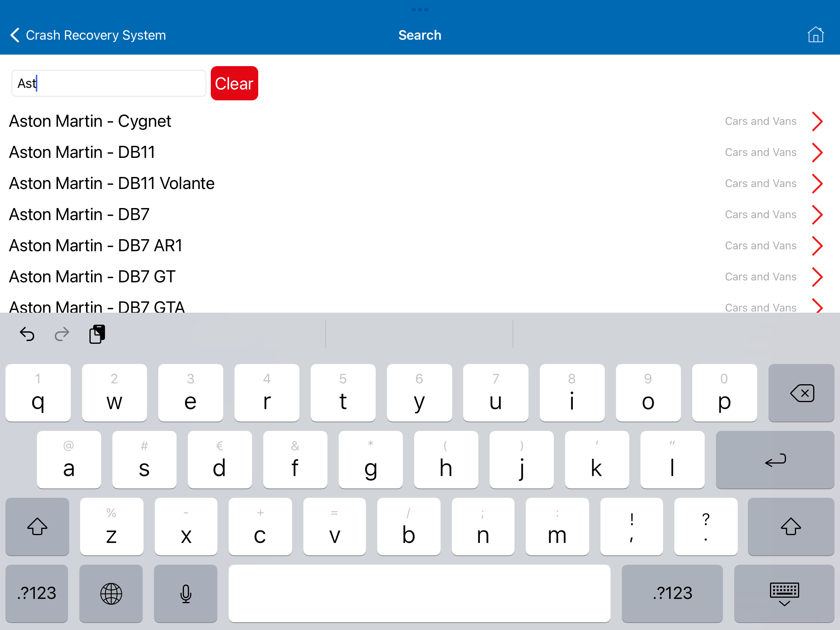This screenshot has width=840, height=630.
Task: Expand chevron for DB11 row
Action: (817, 152)
